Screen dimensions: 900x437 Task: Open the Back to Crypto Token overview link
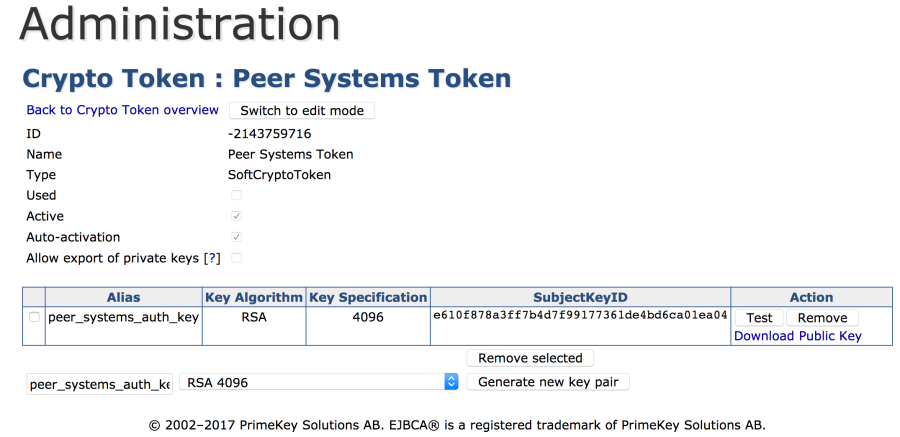122,110
